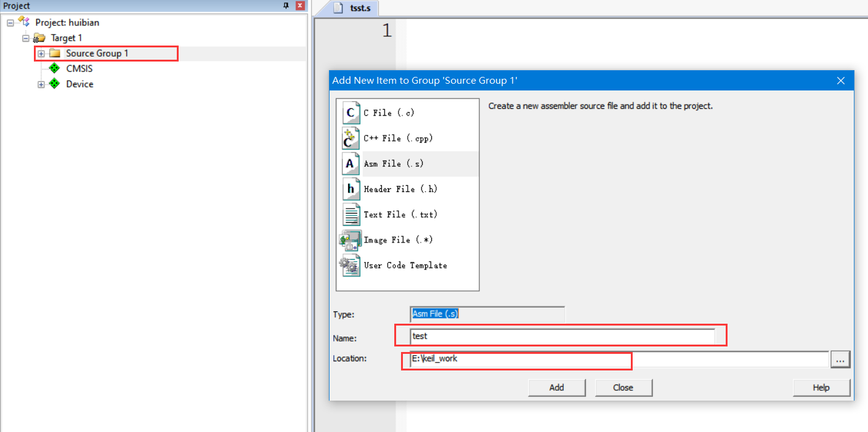This screenshot has width=868, height=432.
Task: Select the 'User Code Template' label text
Action: (x=405, y=265)
